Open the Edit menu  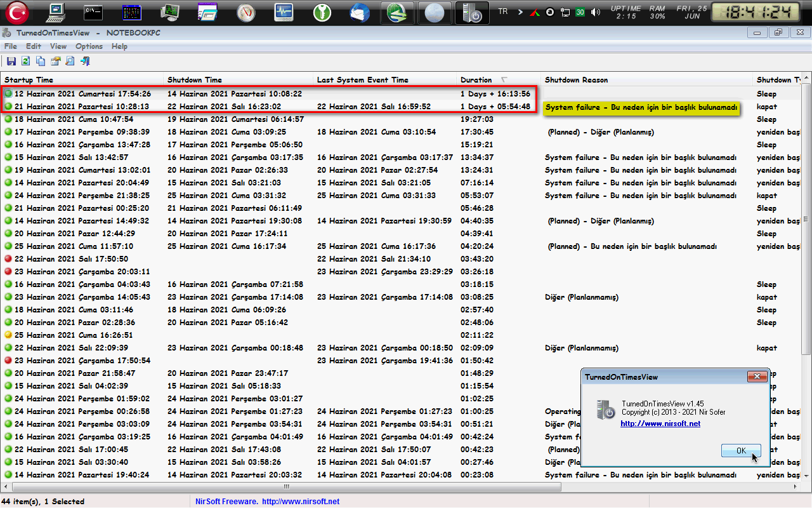point(34,46)
